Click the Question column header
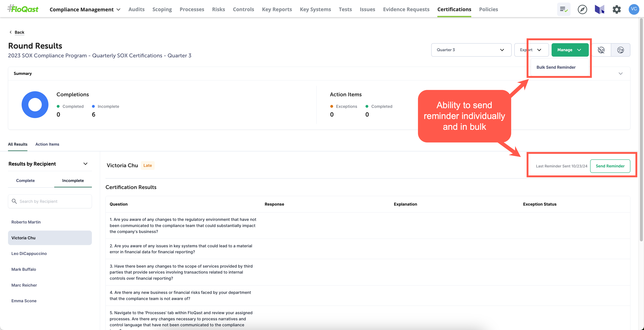Image resolution: width=644 pixels, height=330 pixels. (119, 204)
